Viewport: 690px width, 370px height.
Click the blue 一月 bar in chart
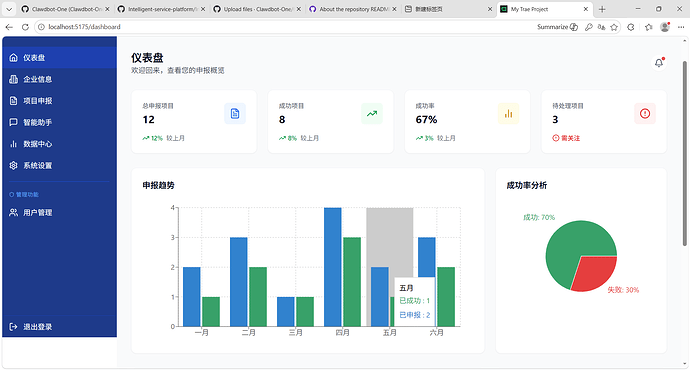[191, 297]
